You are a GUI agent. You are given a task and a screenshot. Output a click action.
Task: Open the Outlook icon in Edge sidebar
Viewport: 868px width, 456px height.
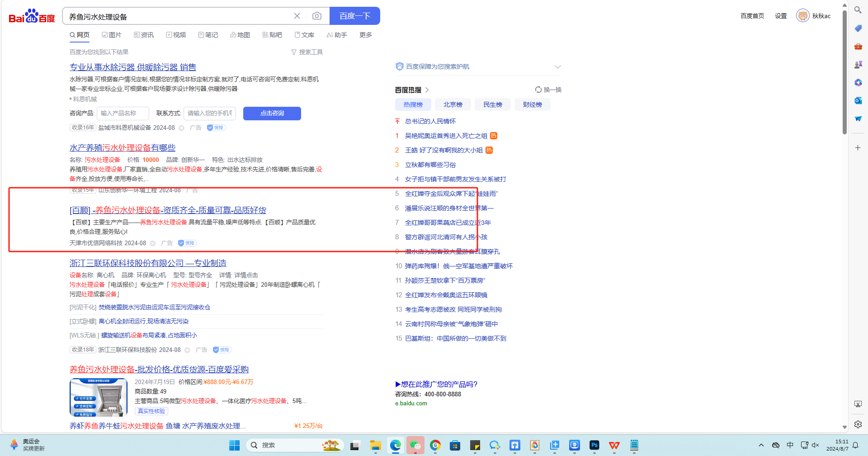coord(858,100)
